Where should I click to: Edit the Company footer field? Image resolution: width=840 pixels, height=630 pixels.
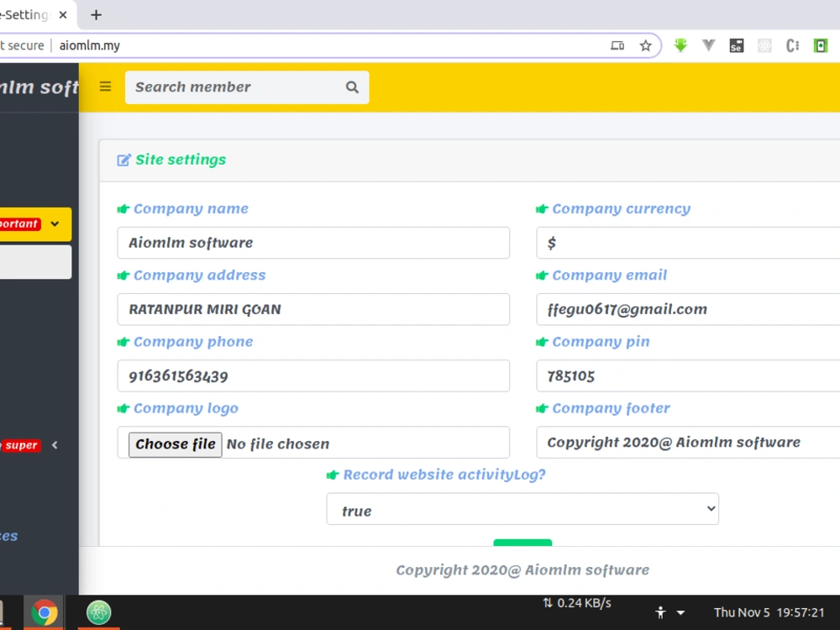coord(689,442)
